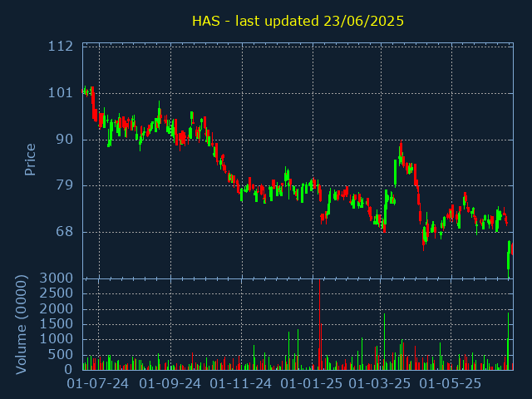Click the vertical 'Price' axis title

point(30,160)
